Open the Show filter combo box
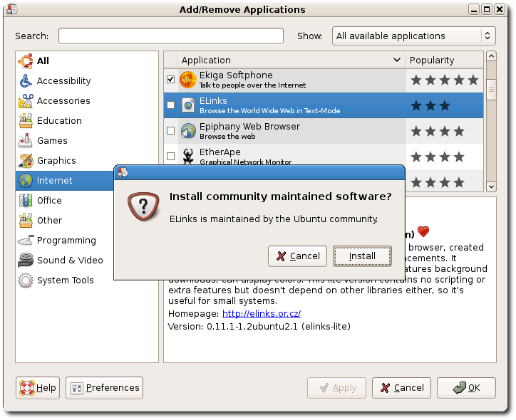Screen dimensions: 516x420 coord(414,36)
